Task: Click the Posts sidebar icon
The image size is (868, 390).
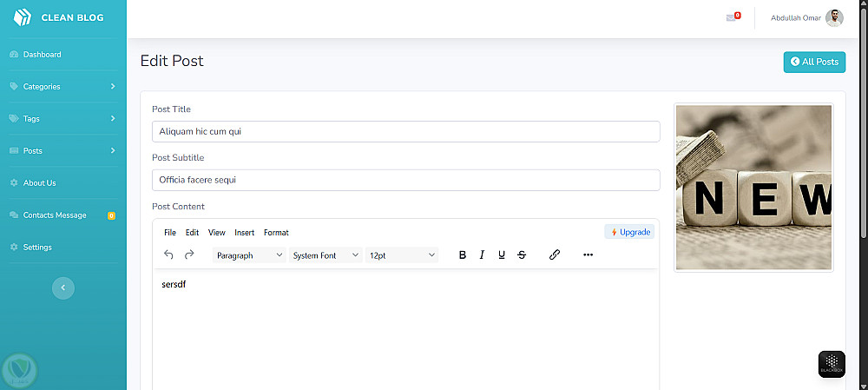Action: (x=14, y=150)
